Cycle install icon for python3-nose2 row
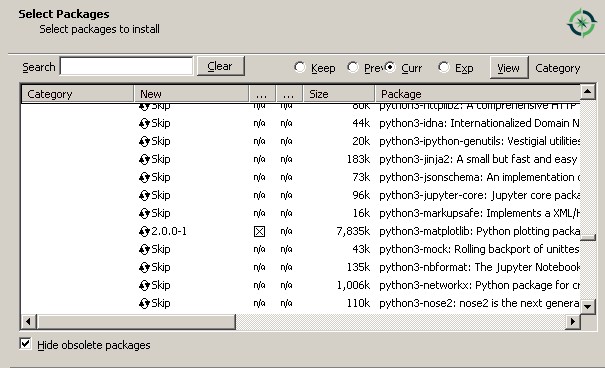The image size is (605, 368). [144, 304]
